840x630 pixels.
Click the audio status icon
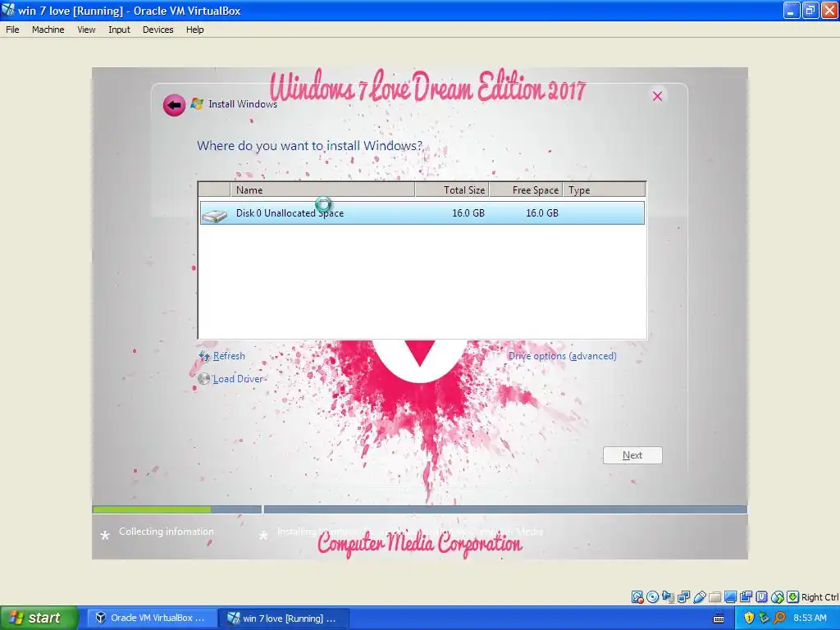click(668, 597)
